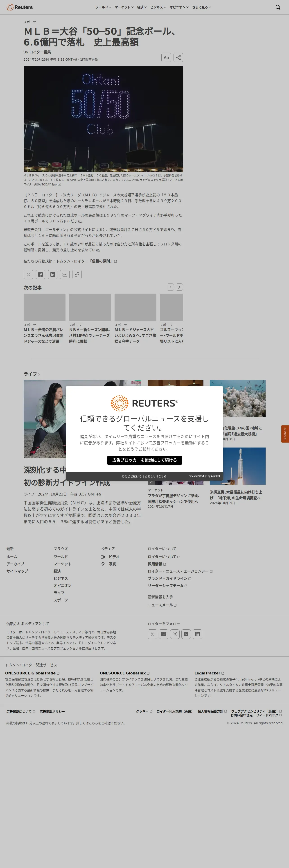Open LegalTracker link
289x868 pixels.
209,673
